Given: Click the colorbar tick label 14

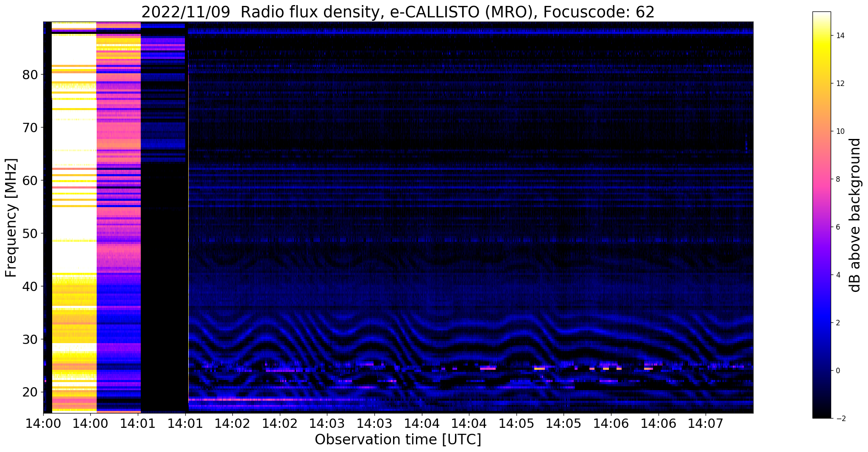Looking at the screenshot, I should [839, 36].
